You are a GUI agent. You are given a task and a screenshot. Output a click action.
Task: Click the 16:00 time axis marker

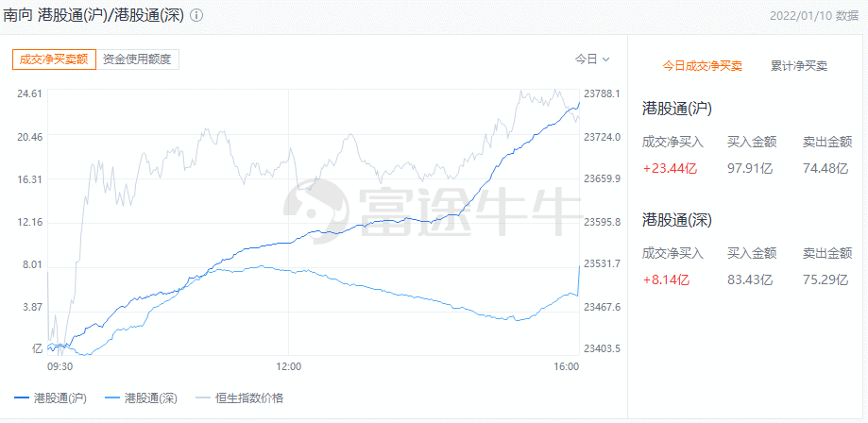[x=567, y=365]
